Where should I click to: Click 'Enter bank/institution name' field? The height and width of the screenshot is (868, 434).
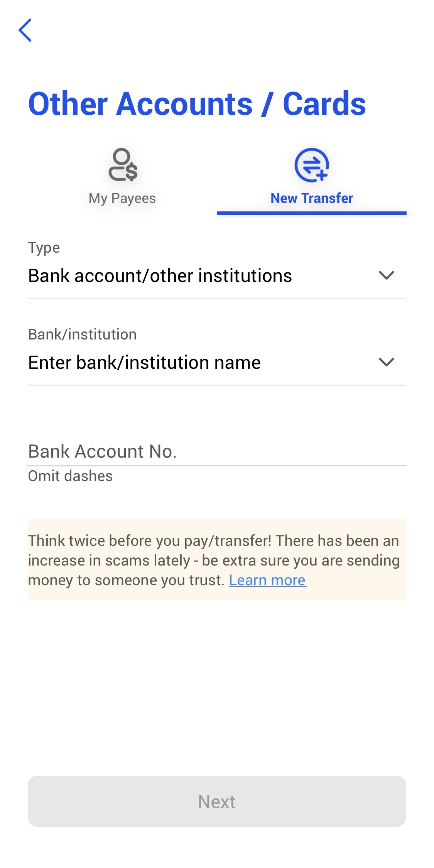pos(145,363)
